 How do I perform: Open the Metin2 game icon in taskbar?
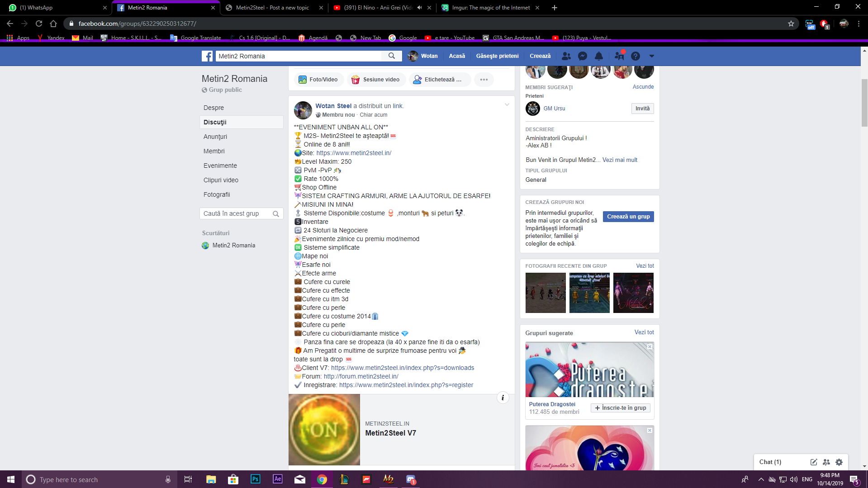(x=388, y=479)
